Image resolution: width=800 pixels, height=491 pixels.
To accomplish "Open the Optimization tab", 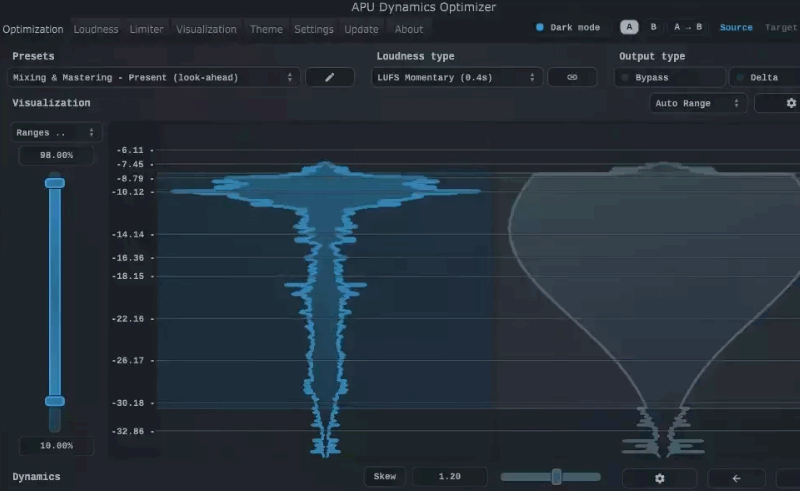I will (33, 29).
